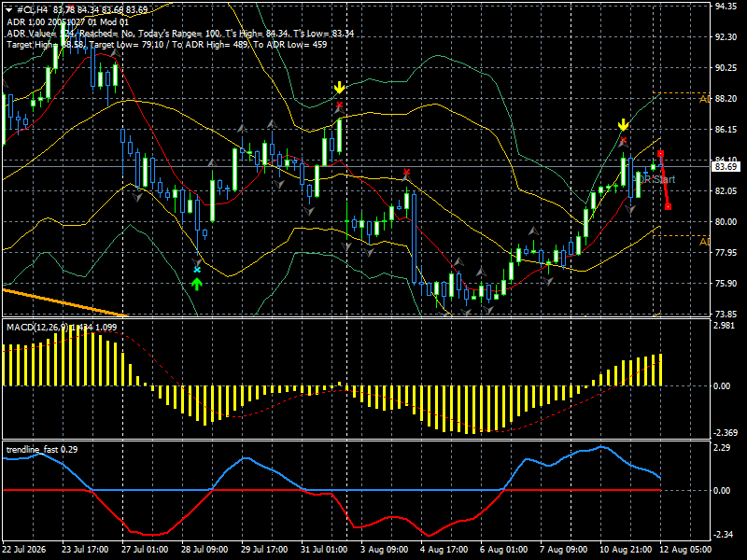Click the 88.20 price scale value
The width and height of the screenshot is (747, 560).
point(726,99)
